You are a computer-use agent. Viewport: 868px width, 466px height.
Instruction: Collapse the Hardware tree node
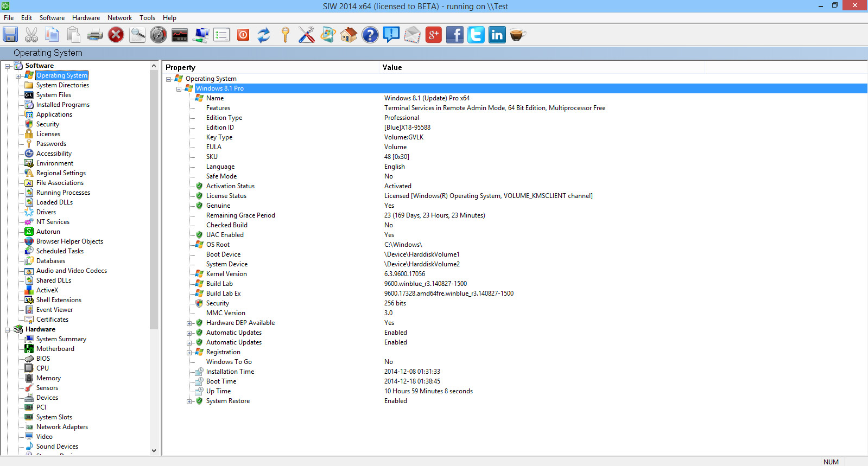(8, 330)
